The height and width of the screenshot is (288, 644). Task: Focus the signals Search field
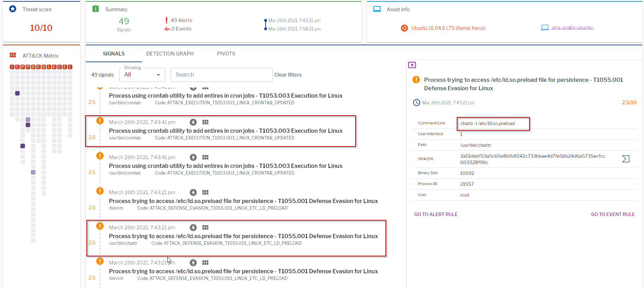(221, 75)
